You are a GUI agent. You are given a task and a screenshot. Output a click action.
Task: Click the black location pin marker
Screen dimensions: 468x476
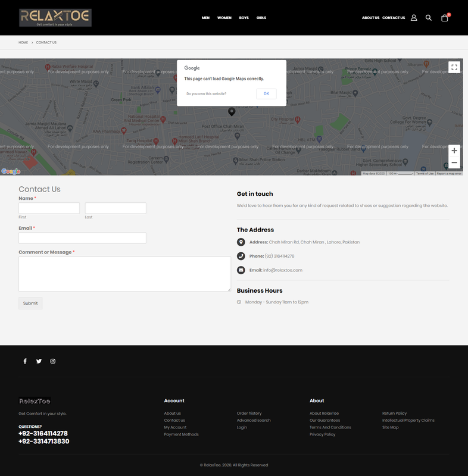point(232,112)
